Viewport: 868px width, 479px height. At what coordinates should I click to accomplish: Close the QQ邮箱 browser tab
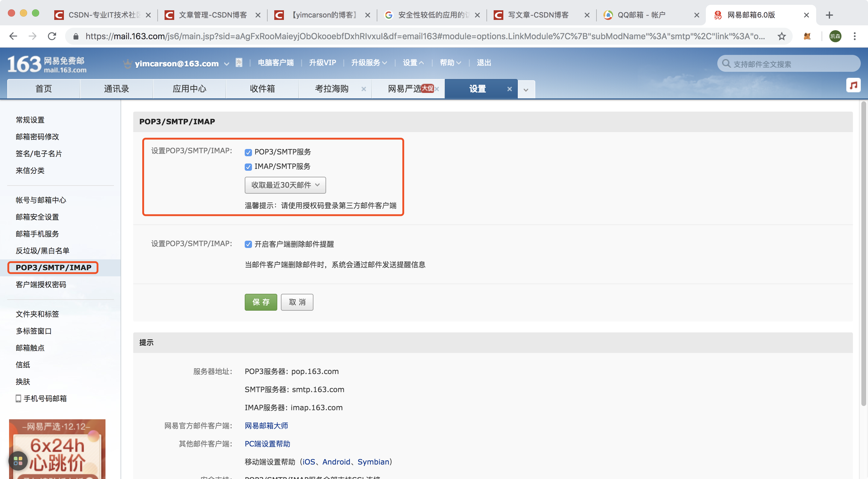pyautogui.click(x=697, y=15)
